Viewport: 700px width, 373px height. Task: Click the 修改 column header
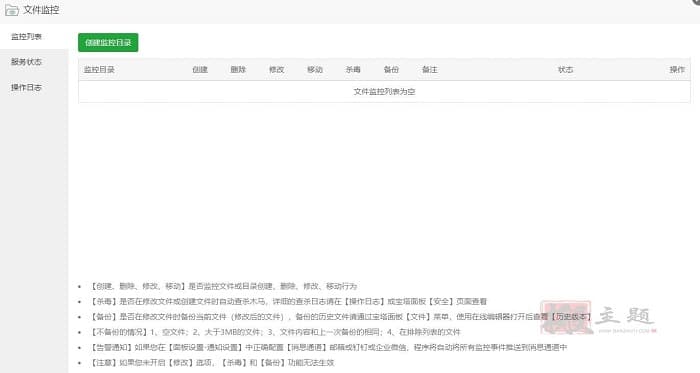[277, 70]
